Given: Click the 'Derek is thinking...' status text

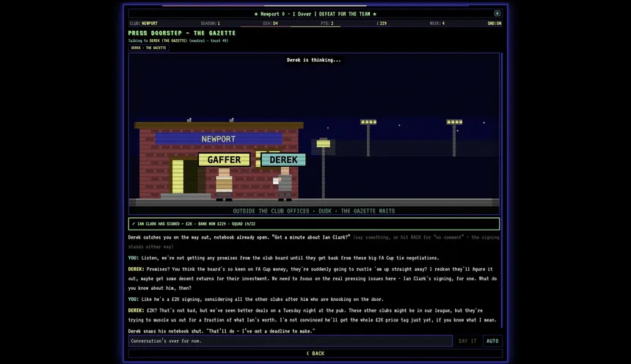Looking at the screenshot, I should pyautogui.click(x=314, y=60).
